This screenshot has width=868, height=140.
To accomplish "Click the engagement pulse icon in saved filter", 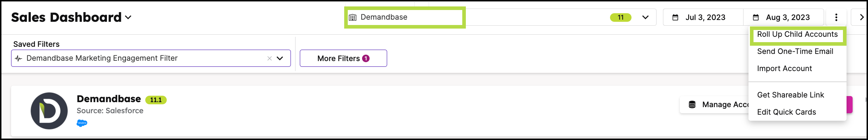I will pos(19,58).
